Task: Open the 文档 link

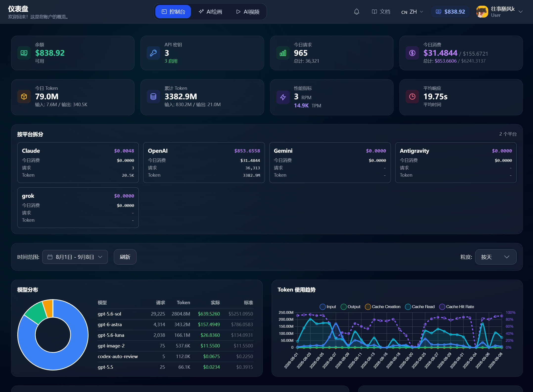Action: pos(381,12)
